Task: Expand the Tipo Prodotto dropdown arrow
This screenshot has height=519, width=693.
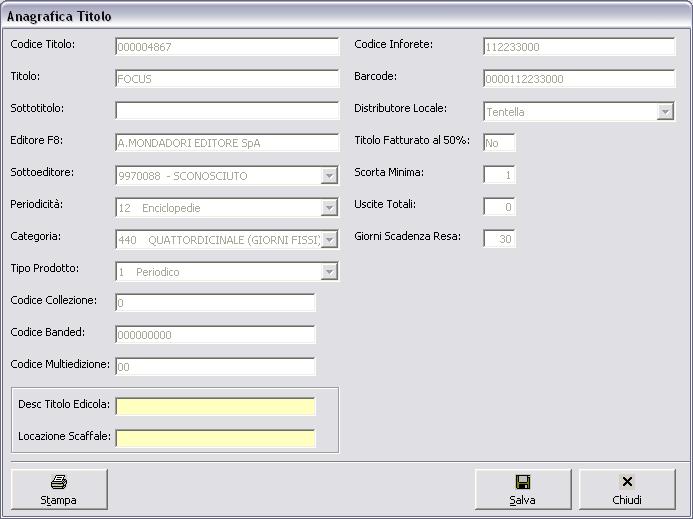Action: tap(329, 272)
